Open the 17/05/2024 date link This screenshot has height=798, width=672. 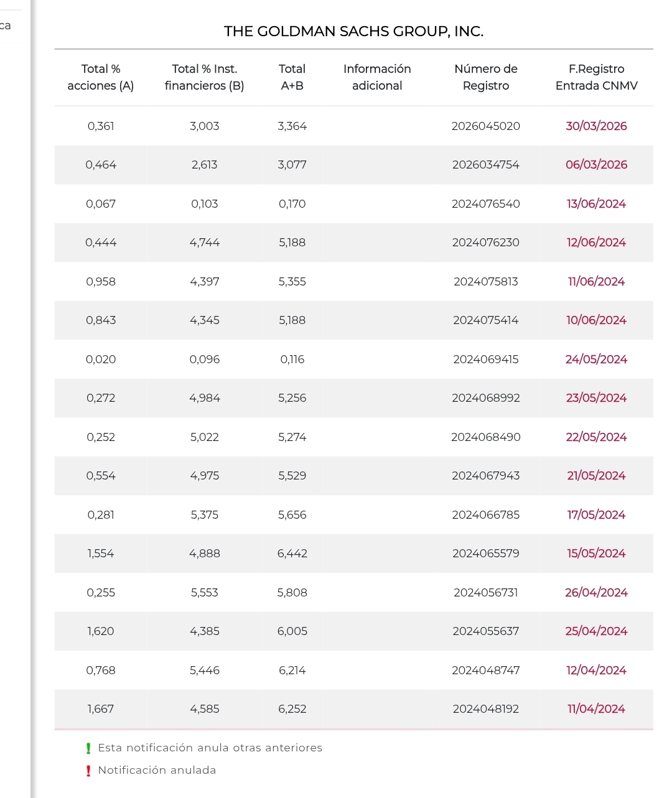[x=596, y=515]
